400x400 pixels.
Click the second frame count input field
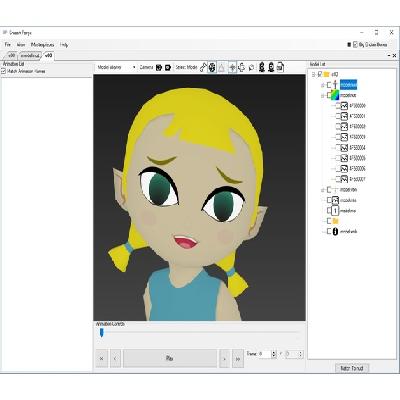pyautogui.click(x=292, y=354)
